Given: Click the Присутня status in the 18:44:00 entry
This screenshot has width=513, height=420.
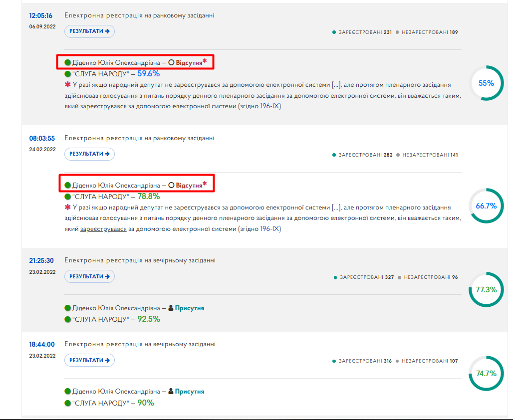Looking at the screenshot, I should click(190, 392).
